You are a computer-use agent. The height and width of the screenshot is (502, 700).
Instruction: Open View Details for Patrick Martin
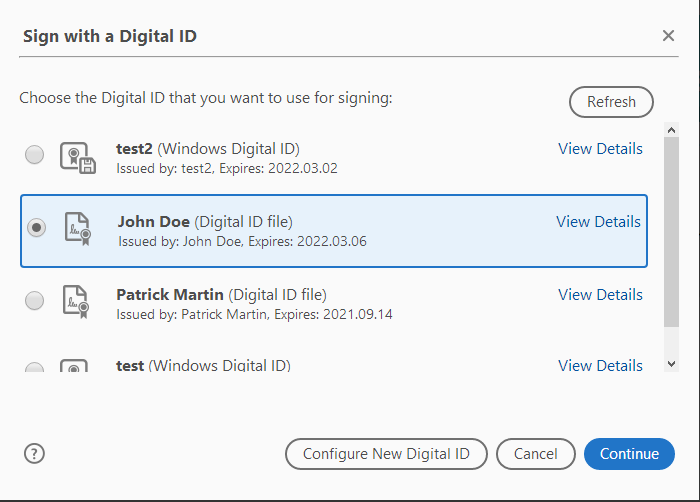coord(600,294)
